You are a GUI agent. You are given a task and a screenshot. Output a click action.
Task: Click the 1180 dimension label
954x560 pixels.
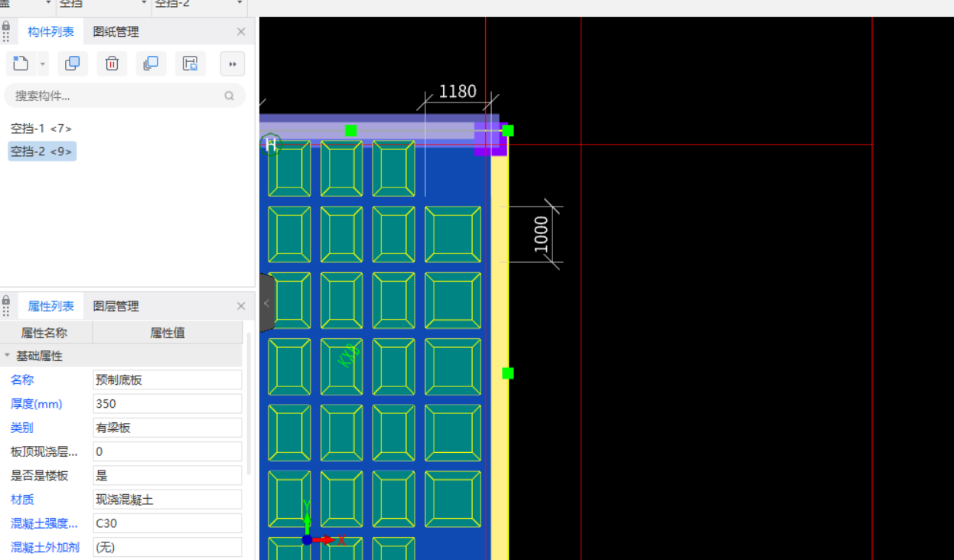457,91
